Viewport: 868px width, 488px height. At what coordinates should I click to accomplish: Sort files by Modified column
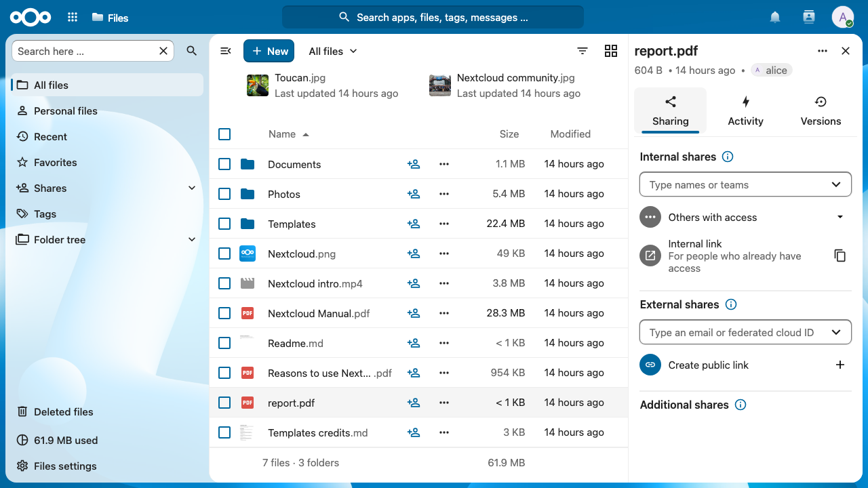click(570, 134)
